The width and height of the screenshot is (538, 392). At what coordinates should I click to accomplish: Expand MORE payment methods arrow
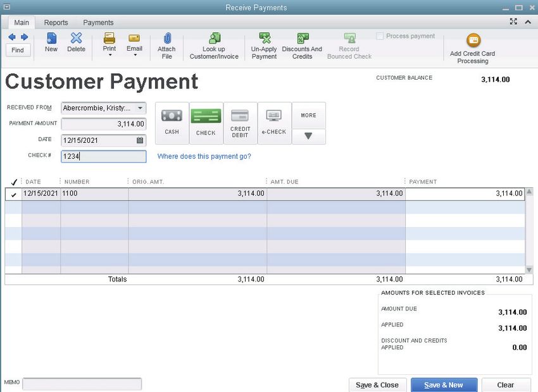(x=308, y=136)
